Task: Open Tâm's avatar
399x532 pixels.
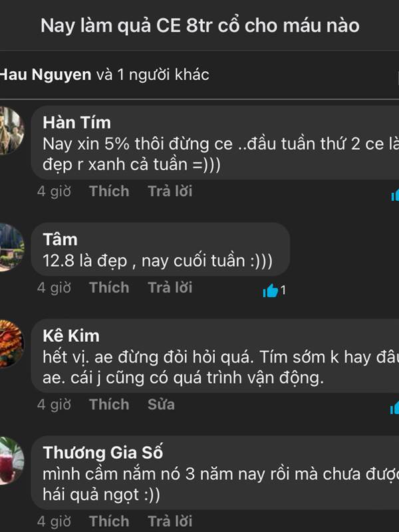Action: coord(11,247)
